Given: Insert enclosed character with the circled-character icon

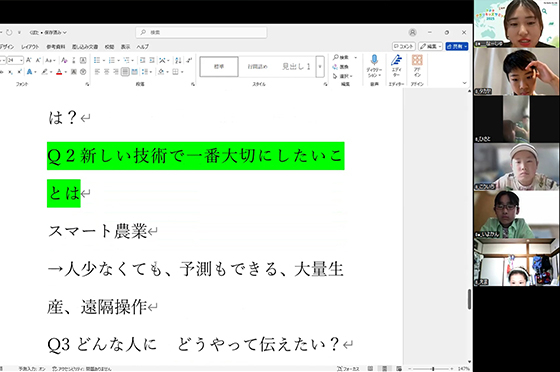Looking at the screenshot, I should point(83,72).
